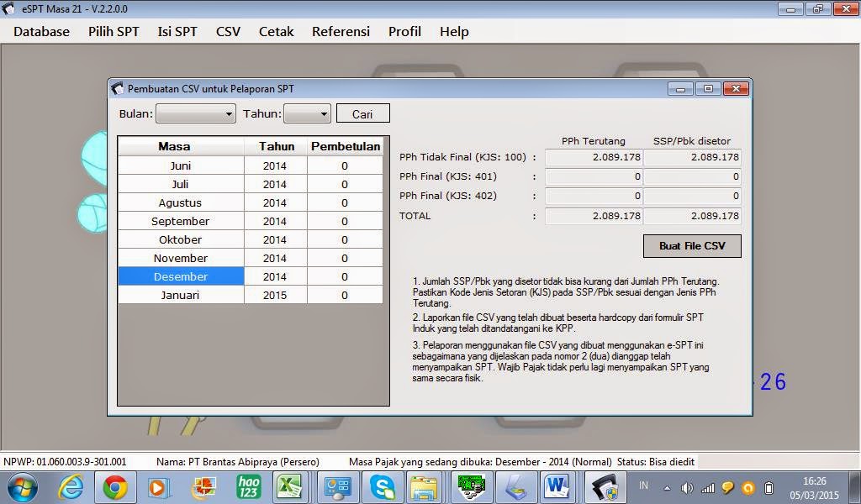Open the Tahun dropdown
This screenshot has width=861, height=504.
308,113
